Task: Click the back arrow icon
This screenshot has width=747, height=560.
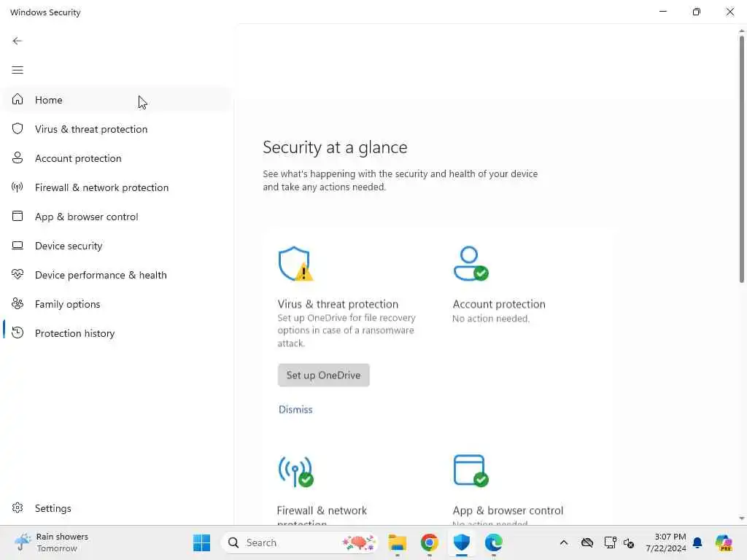Action: click(18, 41)
